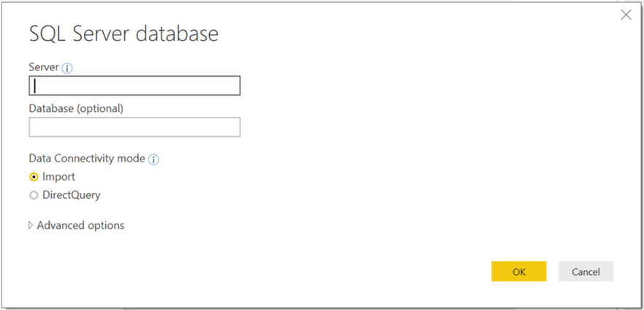
Task: Click the DirectQuery option label text
Action: tap(71, 195)
